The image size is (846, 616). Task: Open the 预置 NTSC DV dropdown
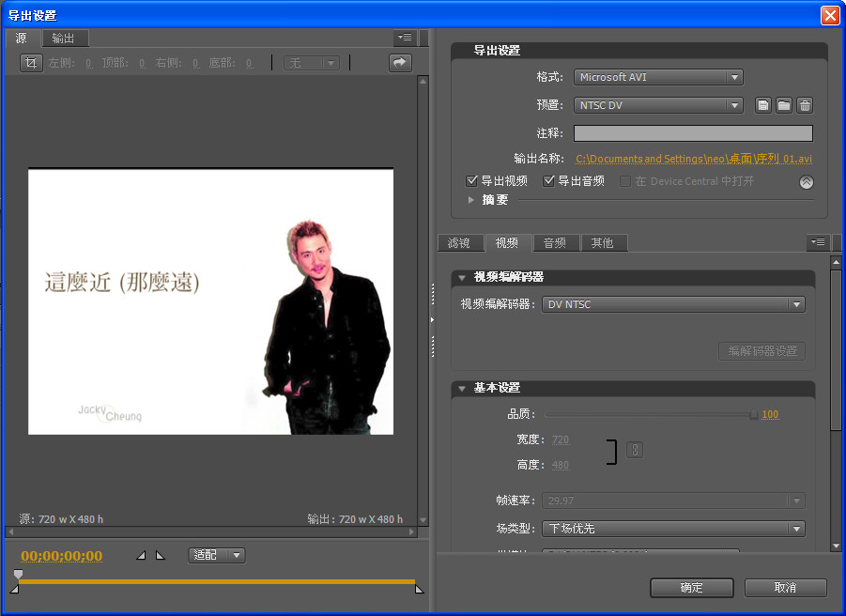[658, 105]
